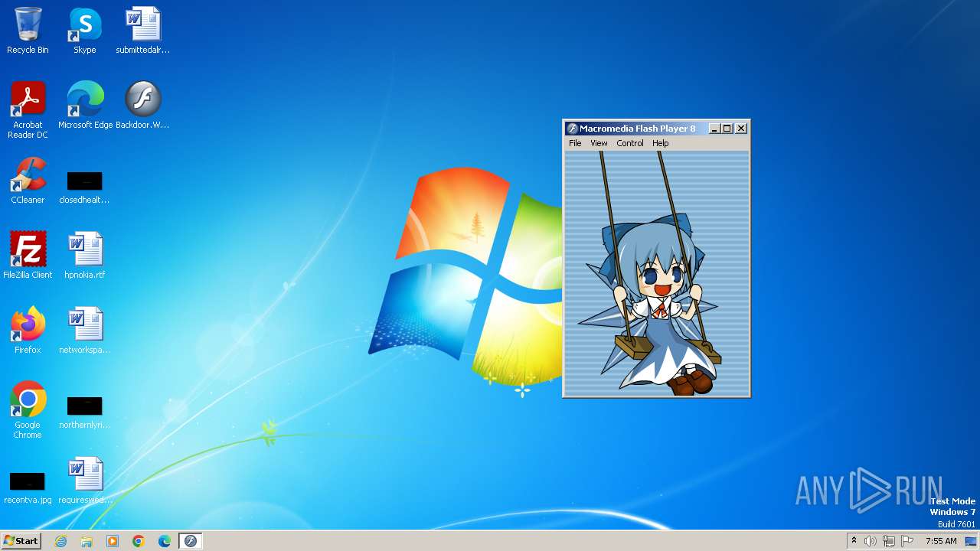
Task: Launch Edge from the taskbar
Action: [165, 541]
